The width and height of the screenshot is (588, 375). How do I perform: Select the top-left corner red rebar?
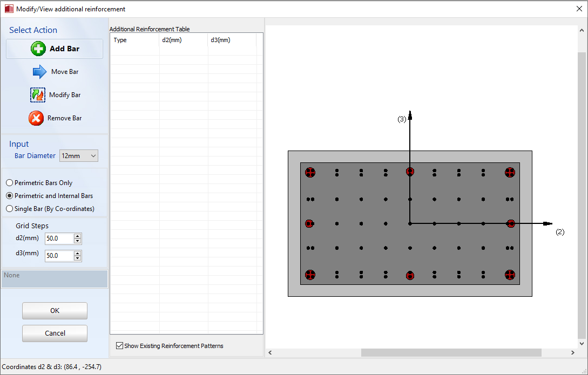pyautogui.click(x=310, y=172)
